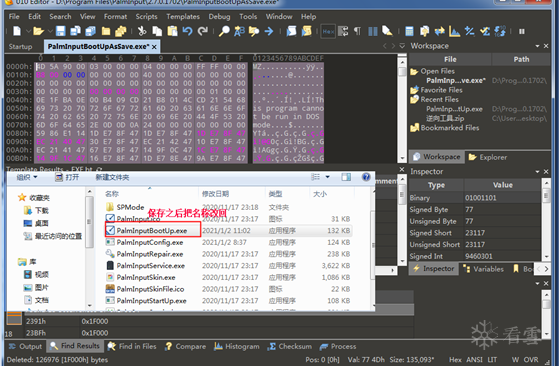Screen dimensions: 560x366
Task: Click the Compare files arrows icon
Action: [x=439, y=31]
